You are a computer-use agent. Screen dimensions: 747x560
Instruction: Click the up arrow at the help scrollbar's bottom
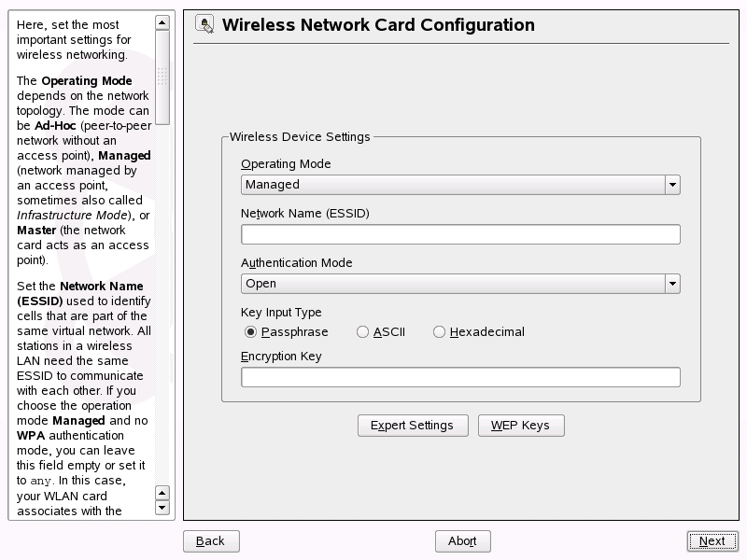coord(162,493)
